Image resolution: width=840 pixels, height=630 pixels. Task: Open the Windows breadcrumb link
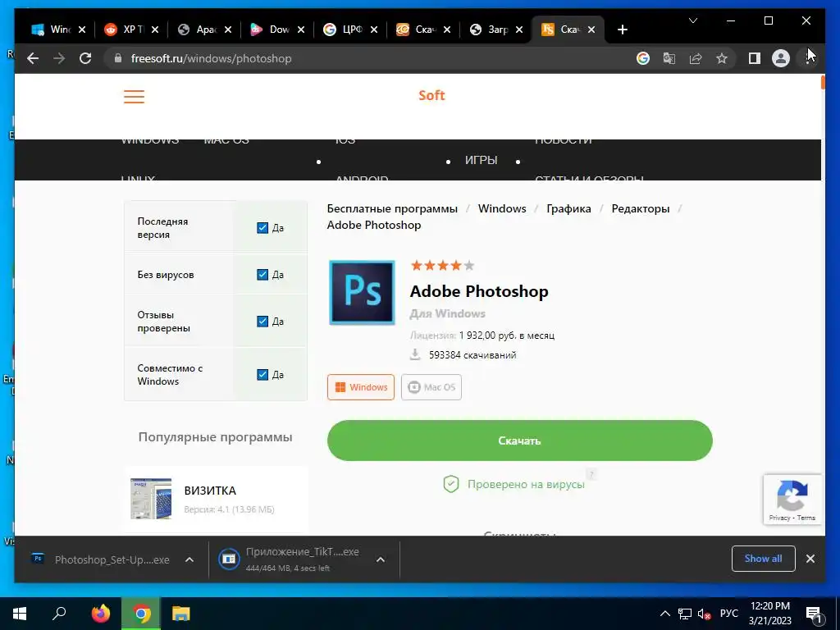point(502,208)
